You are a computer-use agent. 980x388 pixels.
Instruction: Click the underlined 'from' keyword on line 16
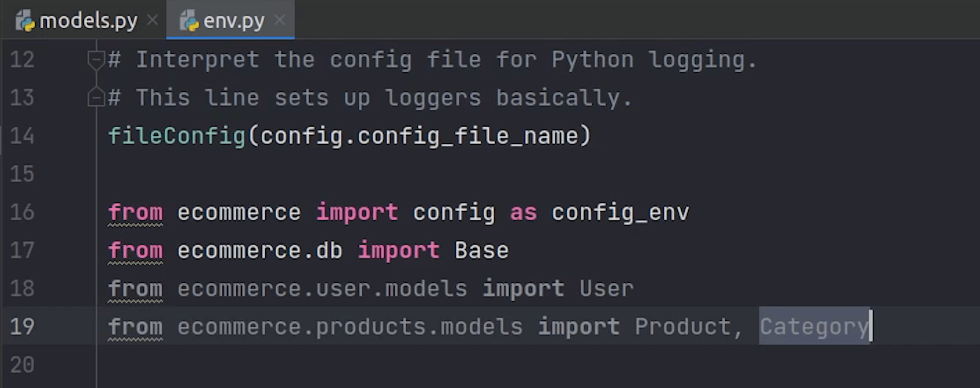pyautogui.click(x=135, y=212)
